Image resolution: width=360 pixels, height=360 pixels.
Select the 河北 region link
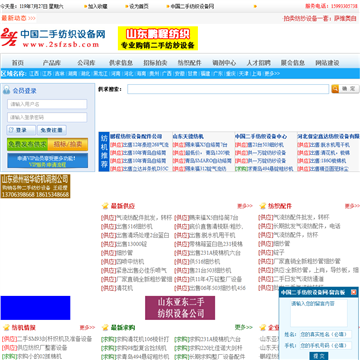[x=128, y=74]
